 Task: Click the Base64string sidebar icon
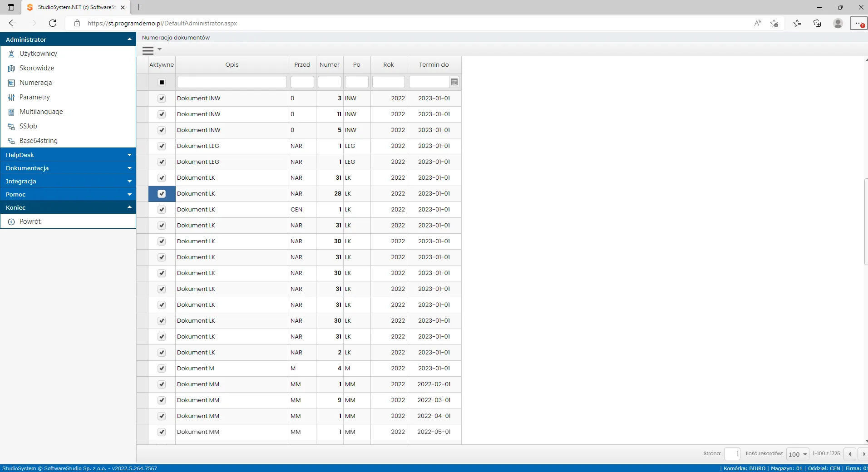(11, 141)
